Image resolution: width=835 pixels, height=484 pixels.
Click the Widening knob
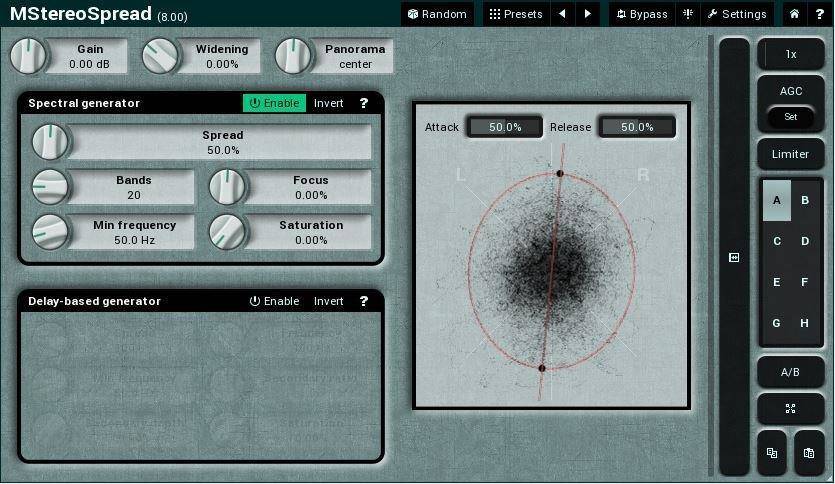point(160,56)
